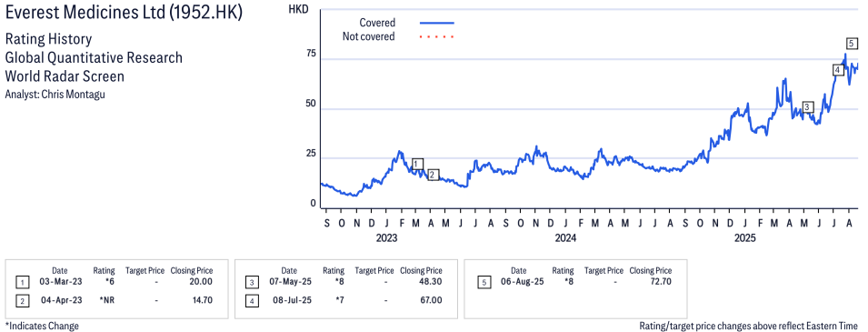Click the 50 y-axis value

311,104
